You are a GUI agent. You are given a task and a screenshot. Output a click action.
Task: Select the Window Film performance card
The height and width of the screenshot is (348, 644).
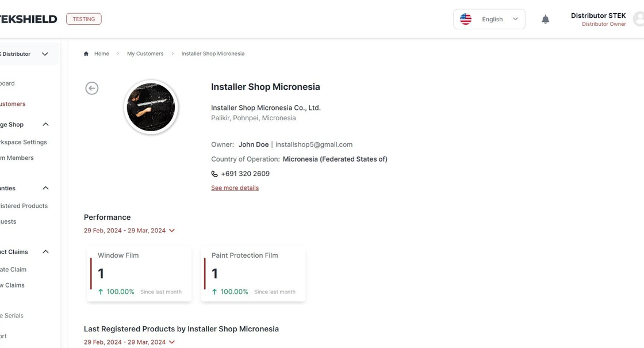click(x=139, y=274)
